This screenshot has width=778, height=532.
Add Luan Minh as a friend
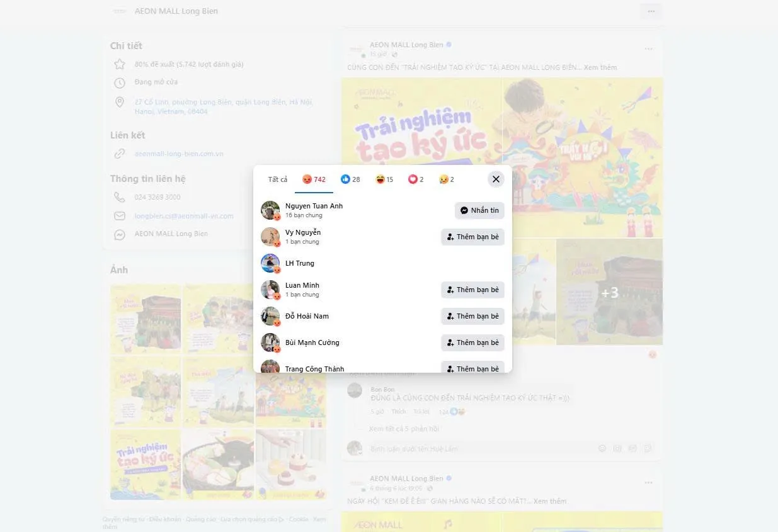tap(472, 290)
